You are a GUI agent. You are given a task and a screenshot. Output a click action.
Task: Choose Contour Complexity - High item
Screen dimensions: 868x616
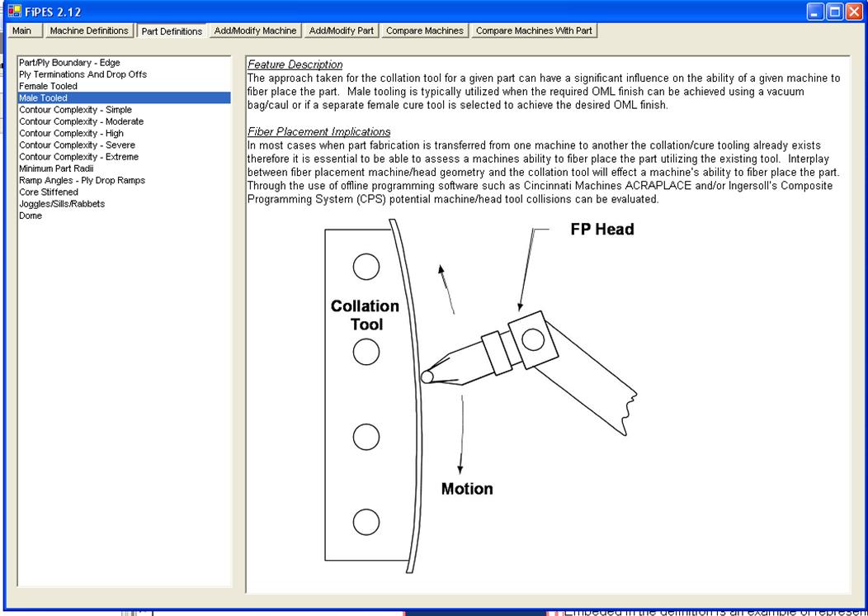[71, 133]
